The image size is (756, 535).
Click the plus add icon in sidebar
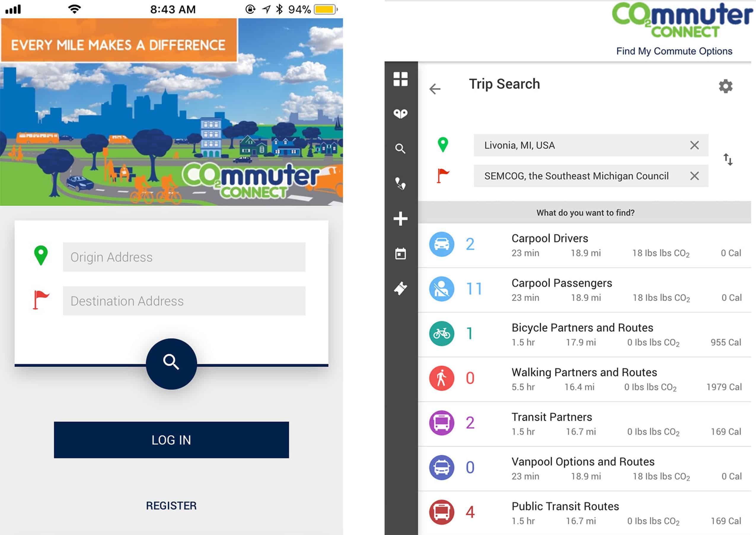(400, 218)
